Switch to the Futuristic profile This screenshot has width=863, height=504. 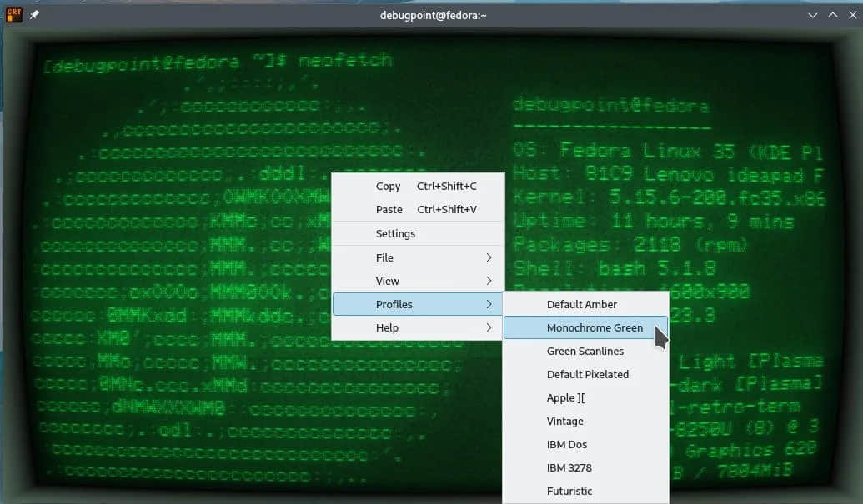[x=569, y=492]
